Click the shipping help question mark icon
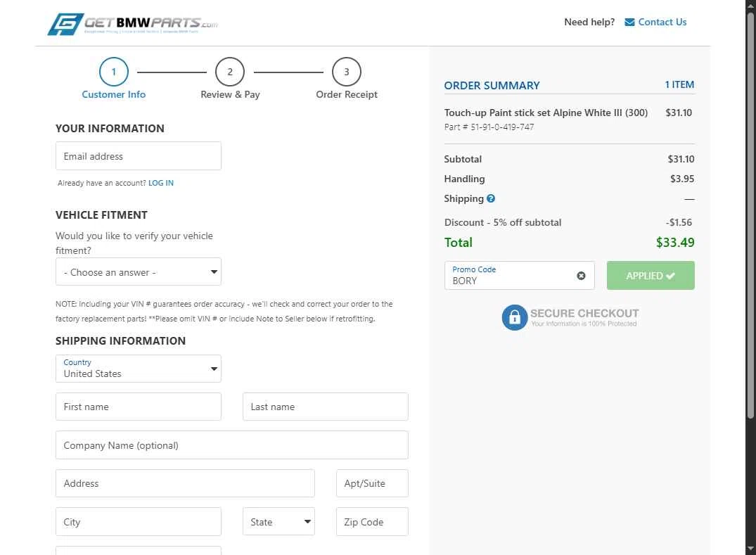Viewport: 756px width, 555px height. [490, 198]
